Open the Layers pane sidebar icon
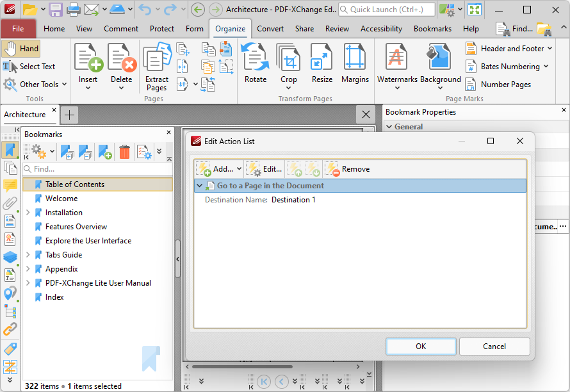The image size is (570, 392). (10, 257)
